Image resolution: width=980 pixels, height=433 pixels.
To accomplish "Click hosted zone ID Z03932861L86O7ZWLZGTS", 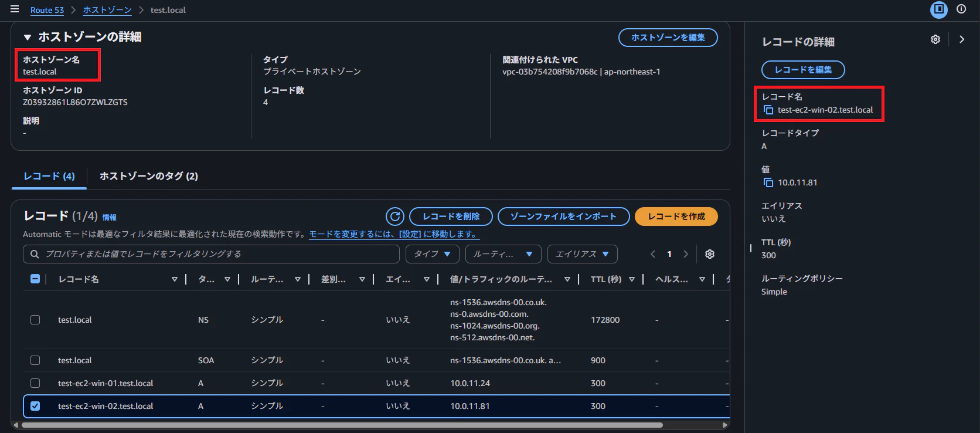I will coord(75,102).
